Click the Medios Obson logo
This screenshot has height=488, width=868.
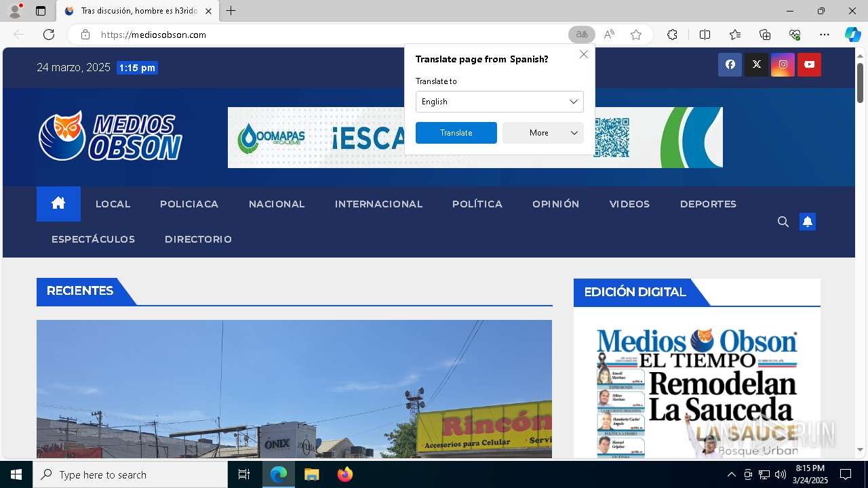pos(111,136)
